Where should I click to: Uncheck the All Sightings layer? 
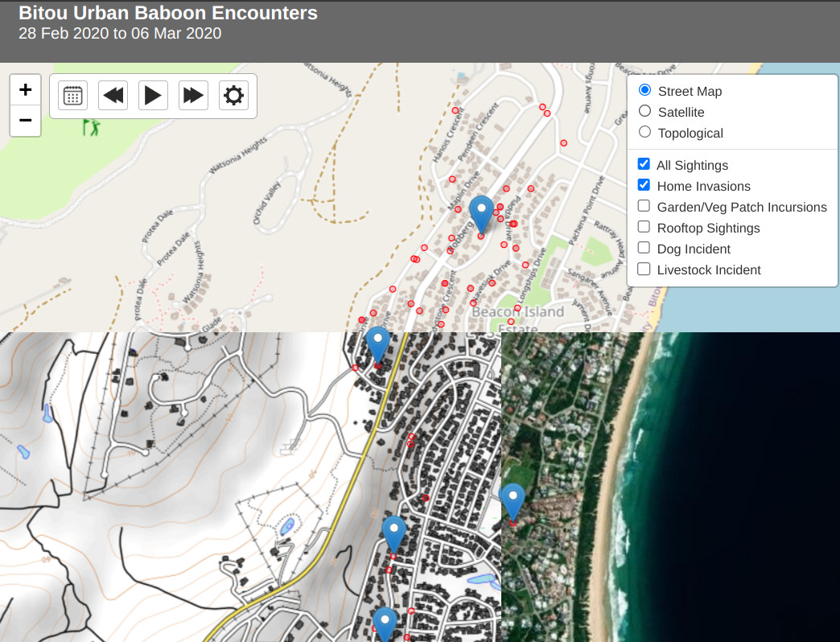pos(644,164)
